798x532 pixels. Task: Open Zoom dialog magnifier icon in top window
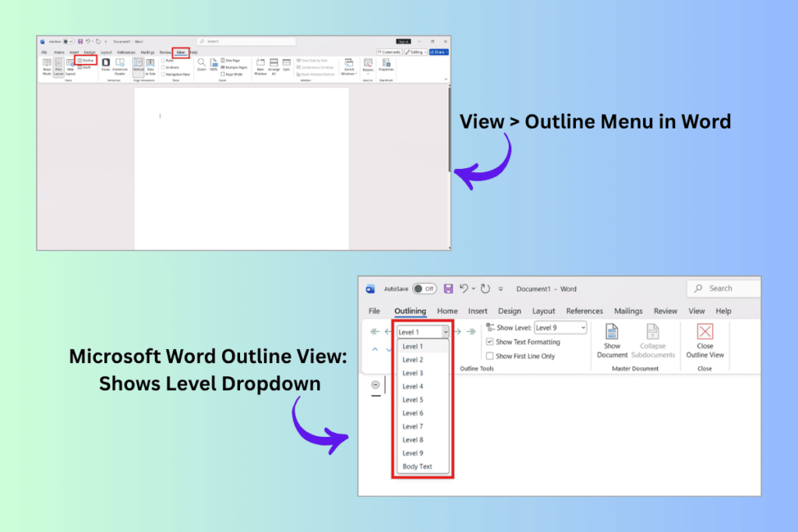[202, 65]
